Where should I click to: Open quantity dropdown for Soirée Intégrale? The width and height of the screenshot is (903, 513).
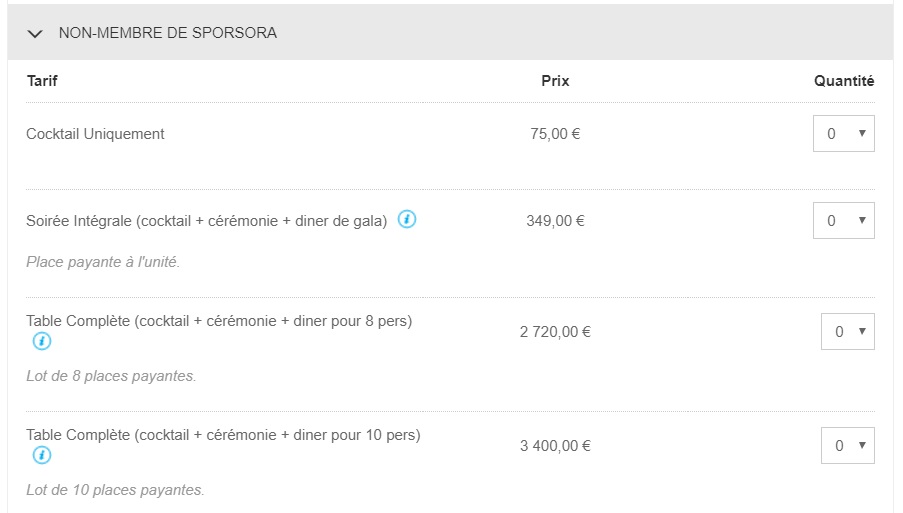(843, 221)
